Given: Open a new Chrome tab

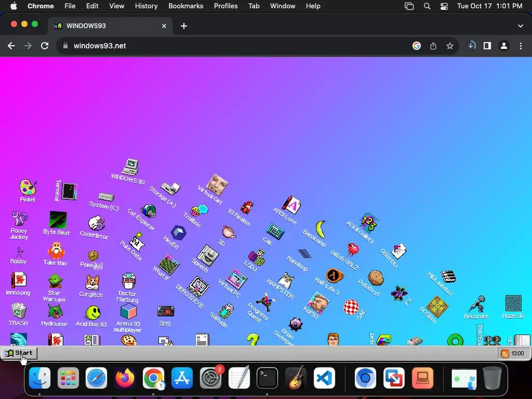Looking at the screenshot, I should pyautogui.click(x=184, y=26).
